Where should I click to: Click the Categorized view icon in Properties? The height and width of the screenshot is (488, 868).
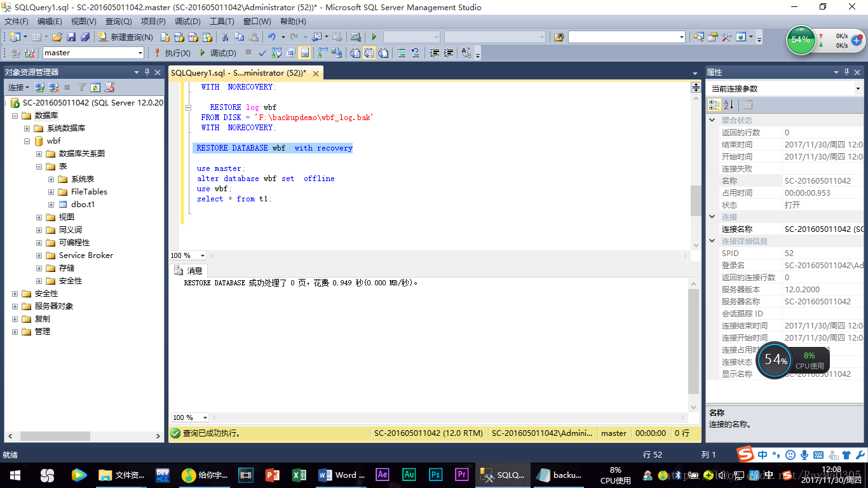tap(714, 104)
